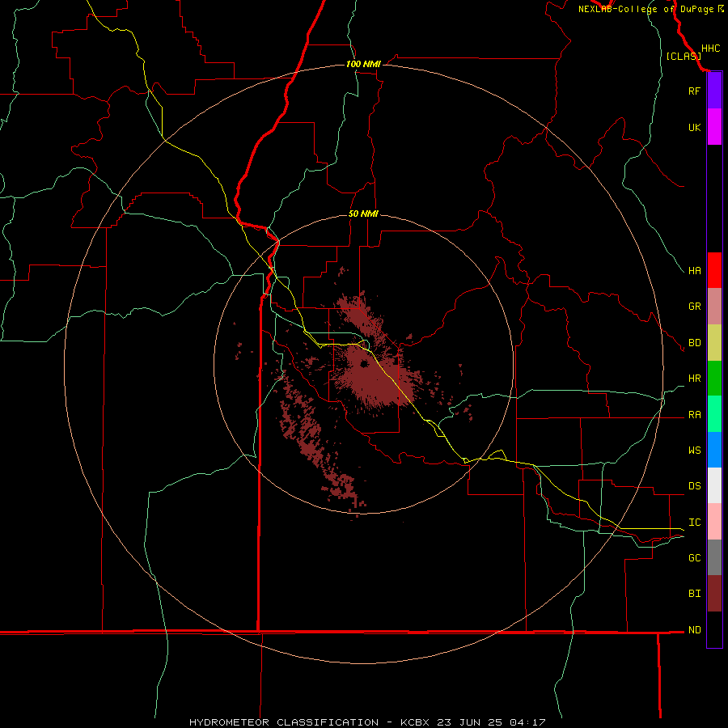Click the GR salmon legend swatch
Viewport: 728px width, 728px height.
point(714,307)
